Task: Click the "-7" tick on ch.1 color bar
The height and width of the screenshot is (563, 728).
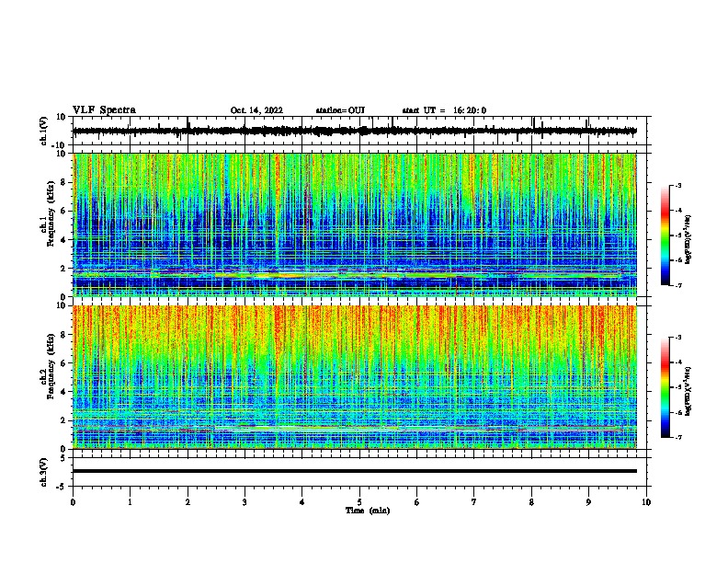Action: (677, 285)
